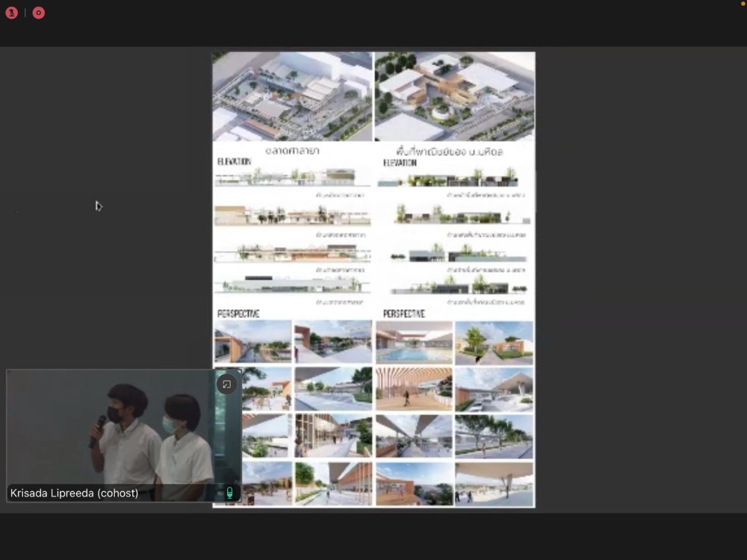Click the right ELEVATION heading on the poster
This screenshot has height=560, width=747.
click(400, 163)
